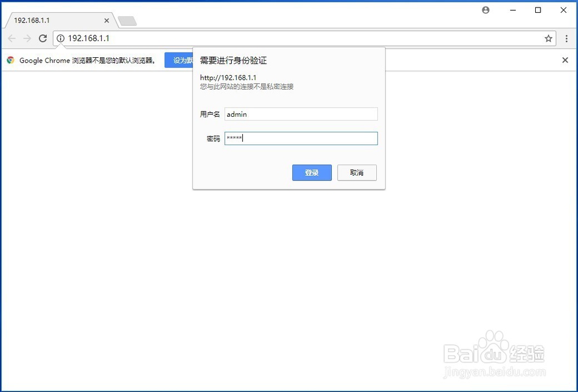Open the Chrome profile avatar icon
578x392 pixels.
pos(486,10)
